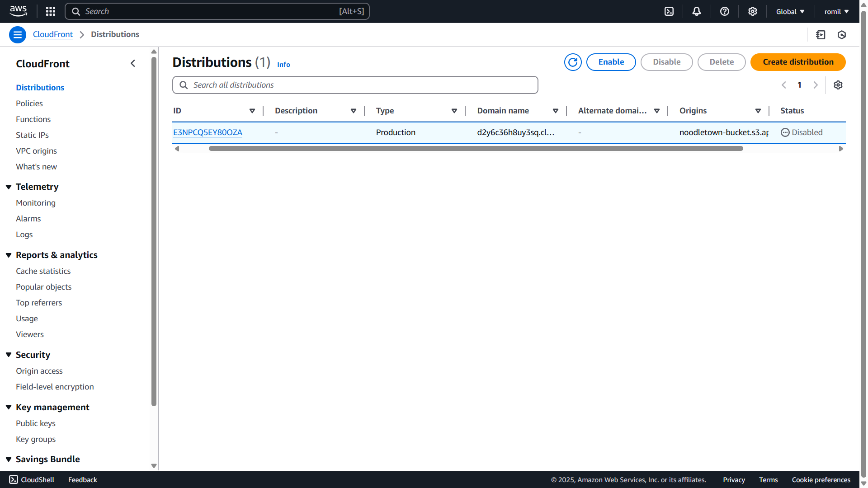The height and width of the screenshot is (488, 868).
Task: Collapse the Savings Bundle section
Action: coord(9,459)
